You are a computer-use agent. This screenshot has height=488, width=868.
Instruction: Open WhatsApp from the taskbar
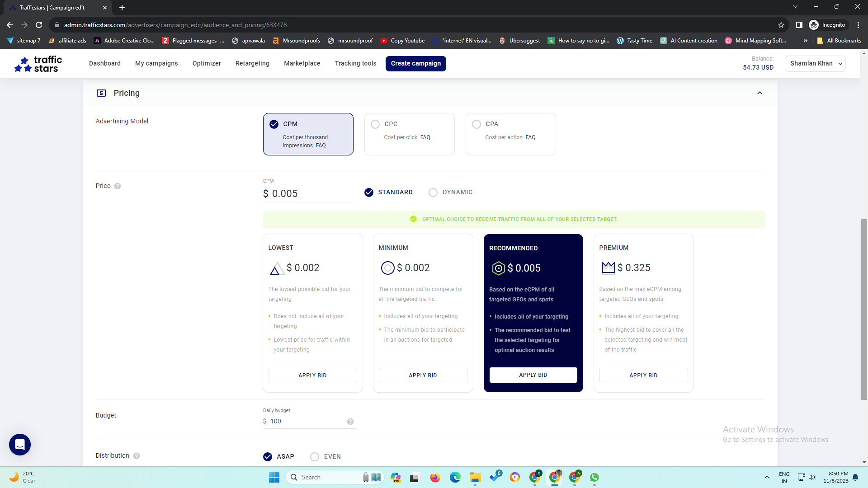click(x=594, y=478)
